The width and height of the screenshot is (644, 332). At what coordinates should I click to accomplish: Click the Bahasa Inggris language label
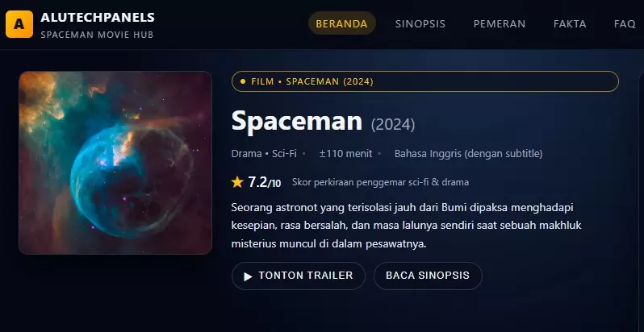coord(468,153)
